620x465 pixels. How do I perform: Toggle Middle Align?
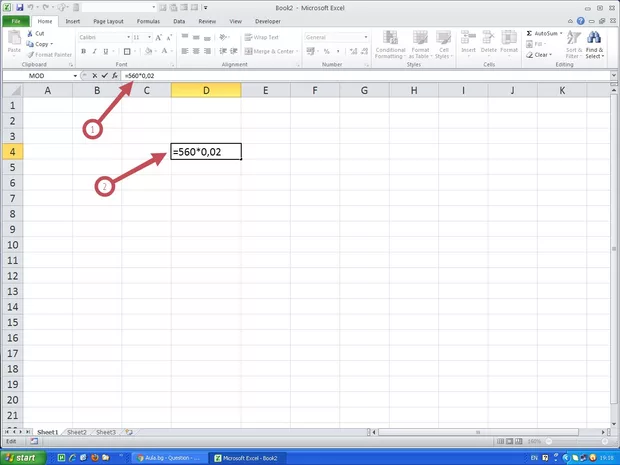click(196, 37)
